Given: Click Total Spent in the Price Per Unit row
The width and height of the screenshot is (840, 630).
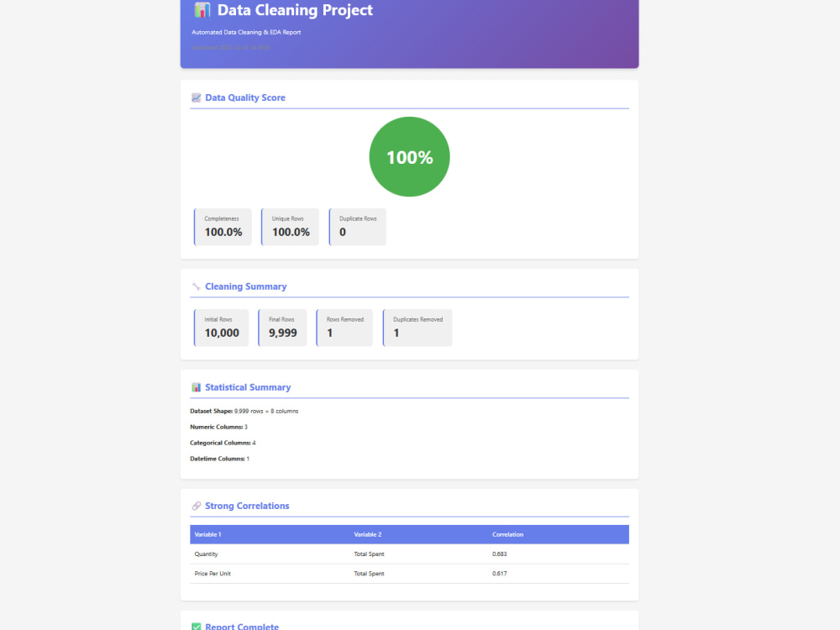Looking at the screenshot, I should pyautogui.click(x=369, y=574).
